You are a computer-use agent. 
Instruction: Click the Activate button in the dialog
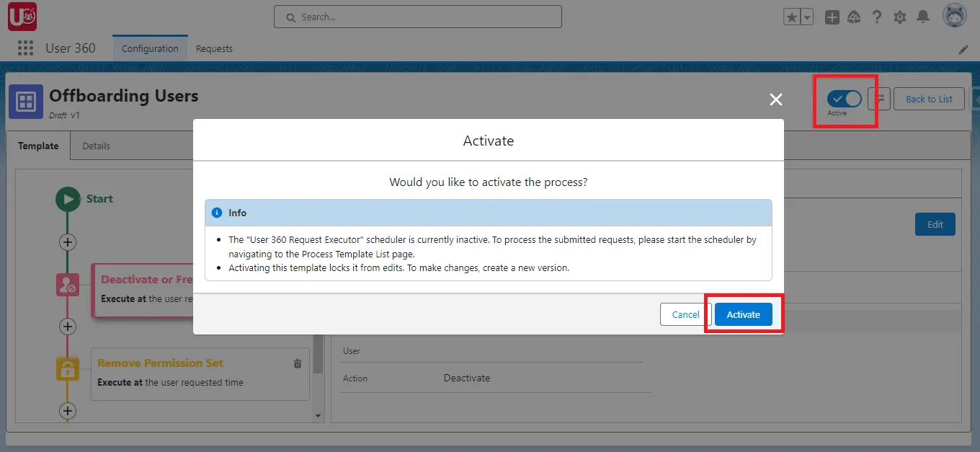click(x=743, y=314)
